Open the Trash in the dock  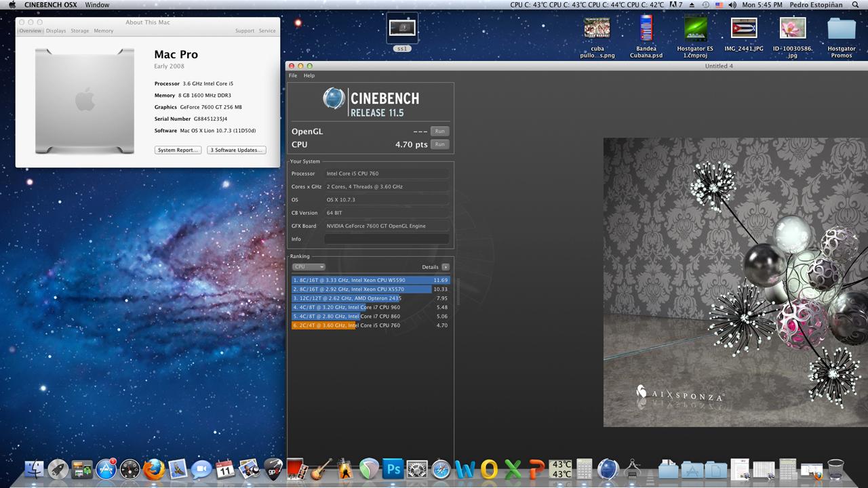(x=835, y=469)
